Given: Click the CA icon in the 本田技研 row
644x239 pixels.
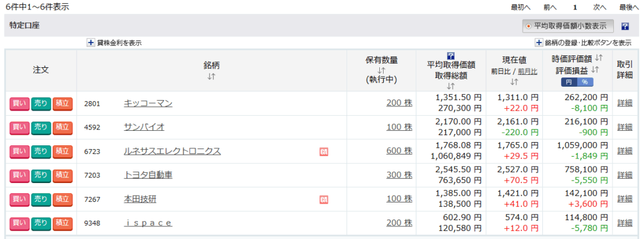Looking at the screenshot, I should [324, 200].
